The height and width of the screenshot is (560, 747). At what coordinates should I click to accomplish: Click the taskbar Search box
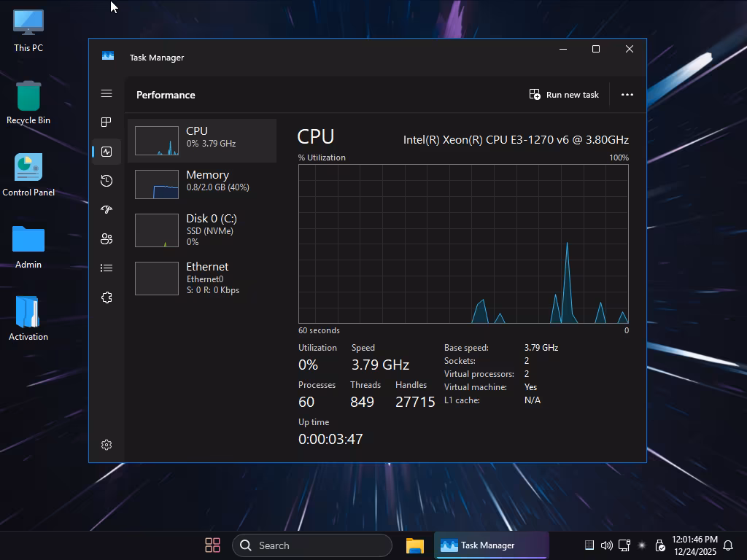312,545
